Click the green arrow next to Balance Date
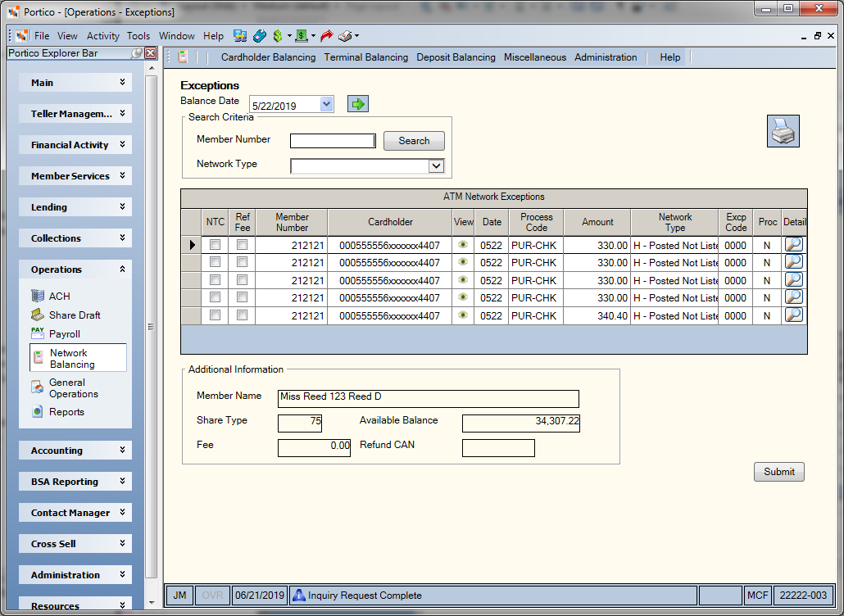Image resolution: width=844 pixels, height=616 pixels. click(358, 104)
